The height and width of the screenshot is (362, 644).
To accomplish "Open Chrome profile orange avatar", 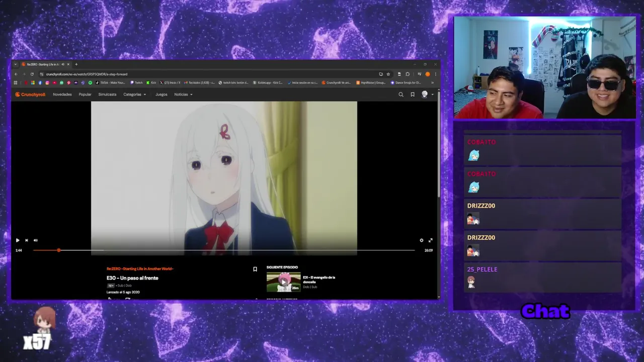I will 428,74.
